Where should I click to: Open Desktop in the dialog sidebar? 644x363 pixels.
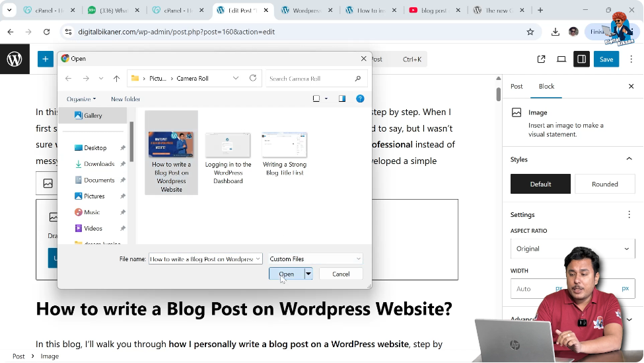tap(95, 148)
